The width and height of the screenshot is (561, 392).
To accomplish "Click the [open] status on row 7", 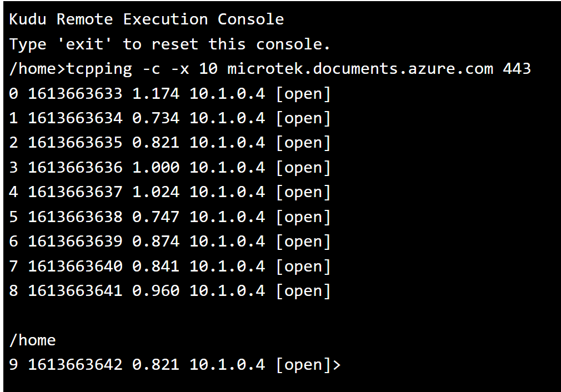I will tap(303, 267).
